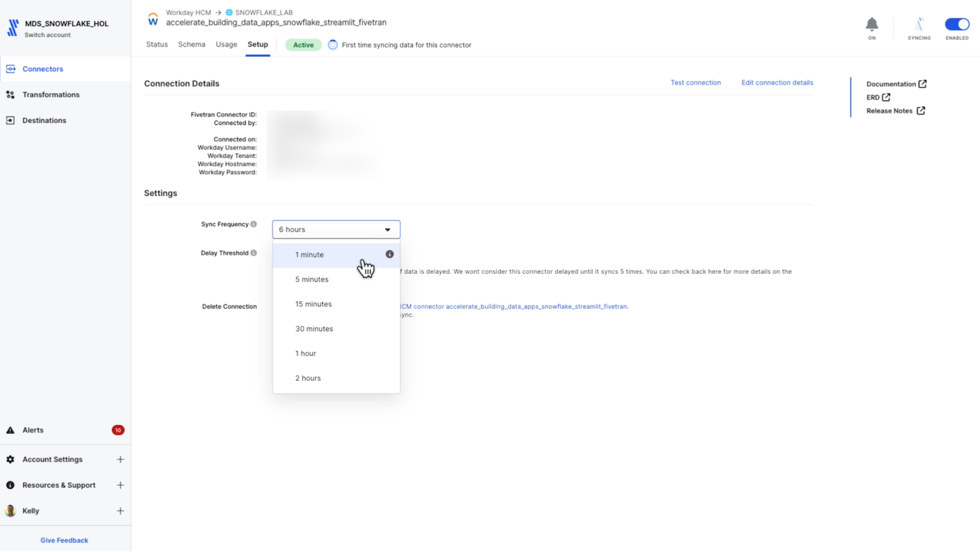Click the Account Settings gear icon
The height and width of the screenshot is (552, 980).
click(10, 459)
